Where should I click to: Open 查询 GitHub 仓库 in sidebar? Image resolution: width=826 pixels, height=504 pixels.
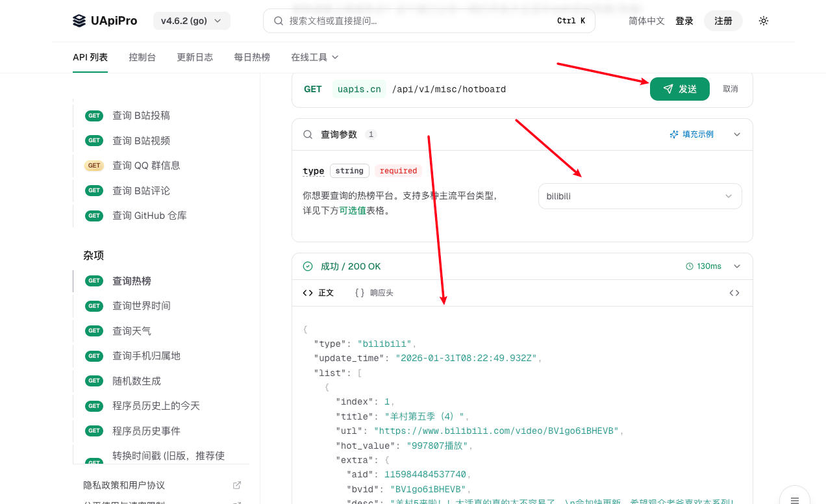click(149, 216)
